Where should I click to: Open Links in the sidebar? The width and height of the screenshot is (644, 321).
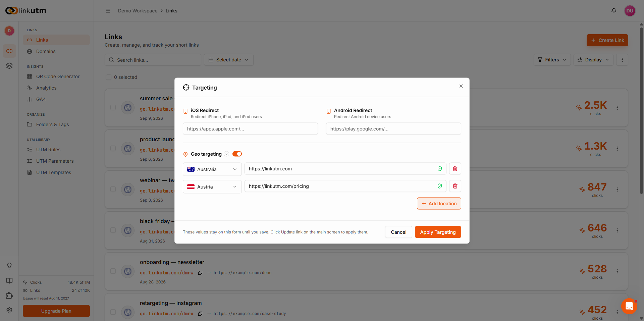click(x=56, y=40)
